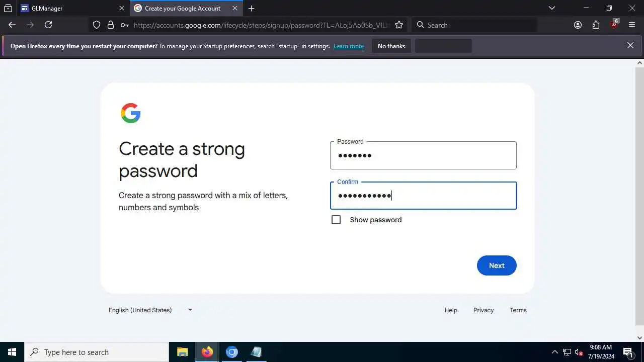The height and width of the screenshot is (362, 644).
Task: Open the list all tabs dropdown arrow
Action: point(552,8)
